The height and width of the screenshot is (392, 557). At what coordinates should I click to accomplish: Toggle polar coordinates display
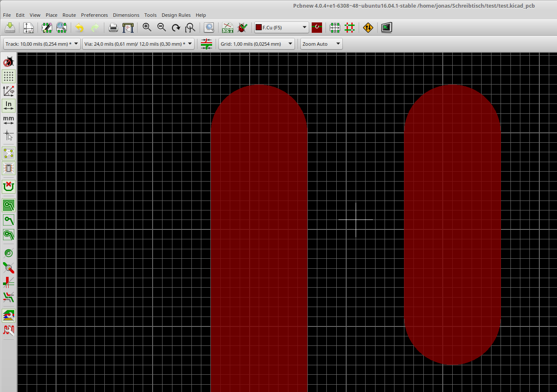click(x=9, y=91)
